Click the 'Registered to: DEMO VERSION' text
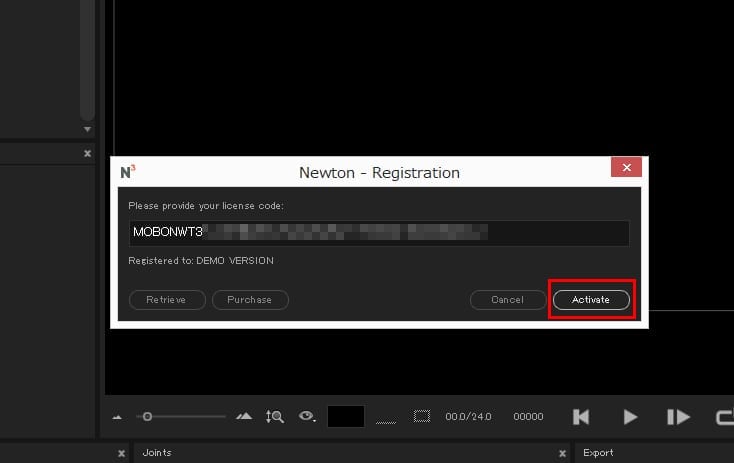 [201, 260]
